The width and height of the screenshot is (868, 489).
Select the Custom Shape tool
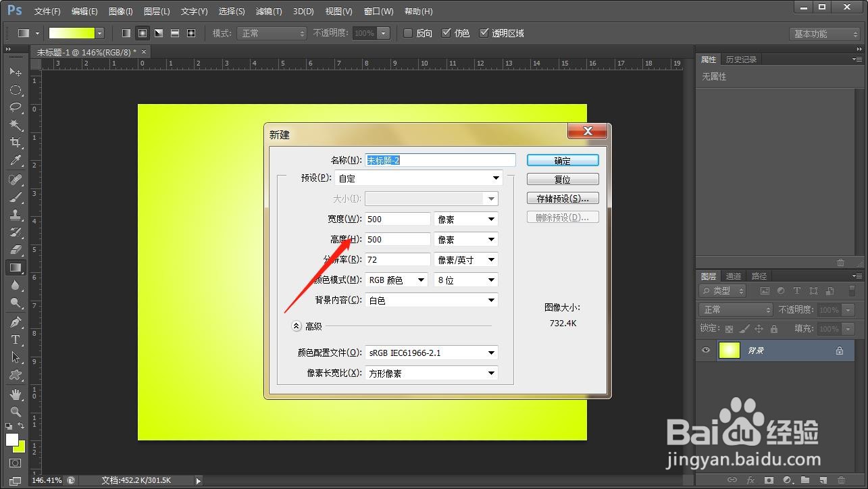click(x=15, y=375)
